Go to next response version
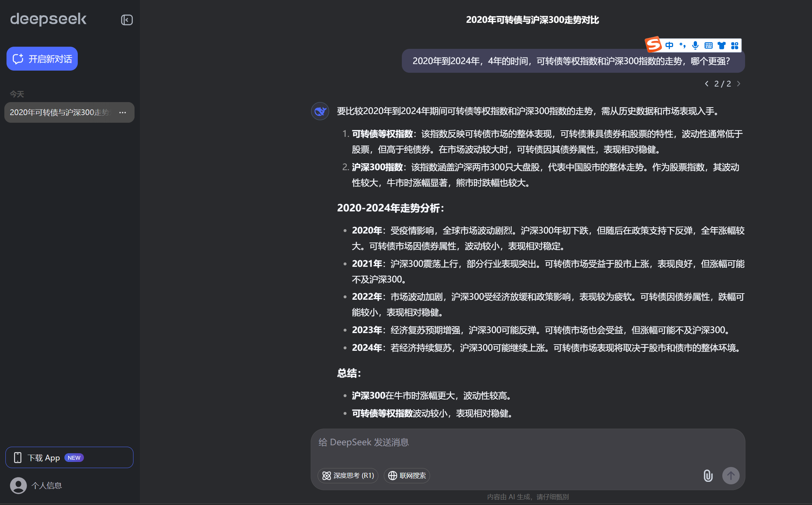 [739, 84]
